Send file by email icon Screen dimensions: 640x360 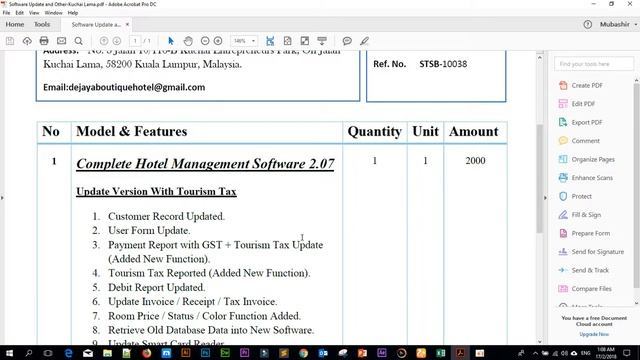[61, 41]
